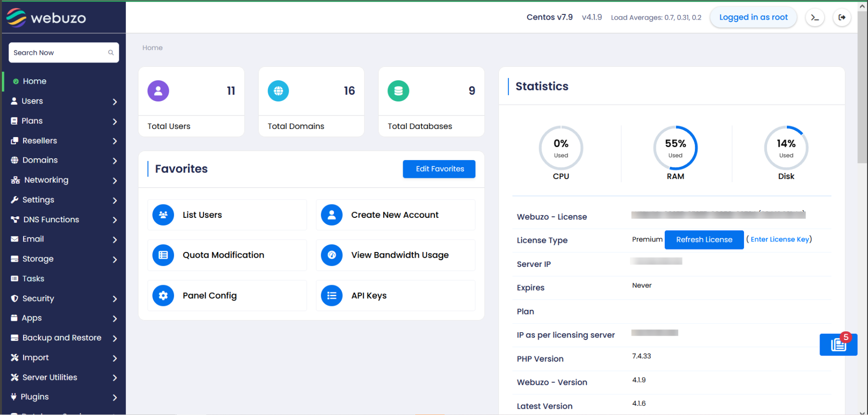Click the List Users favorite icon

point(163,215)
